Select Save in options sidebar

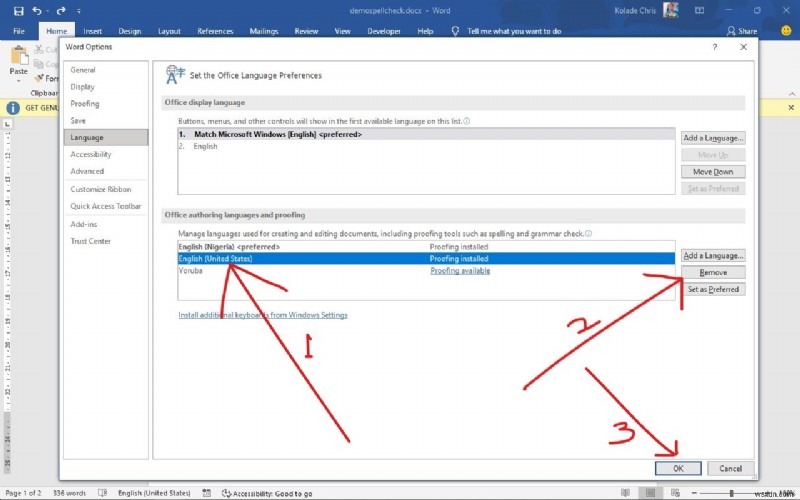(x=106, y=120)
